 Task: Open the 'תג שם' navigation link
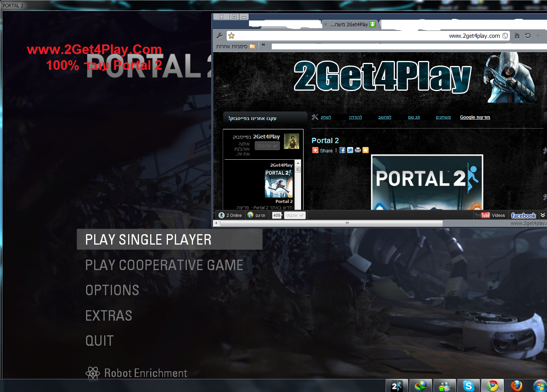[414, 117]
